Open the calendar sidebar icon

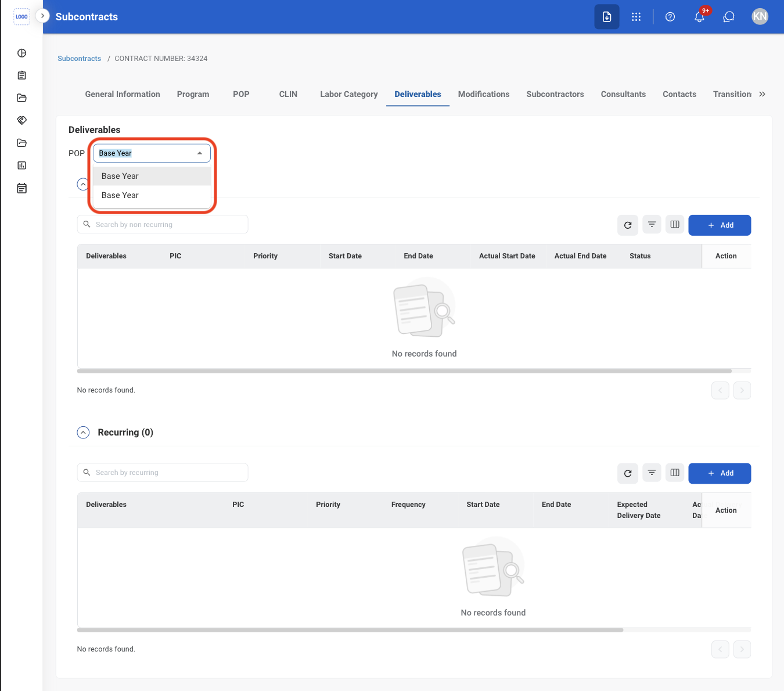(x=21, y=188)
